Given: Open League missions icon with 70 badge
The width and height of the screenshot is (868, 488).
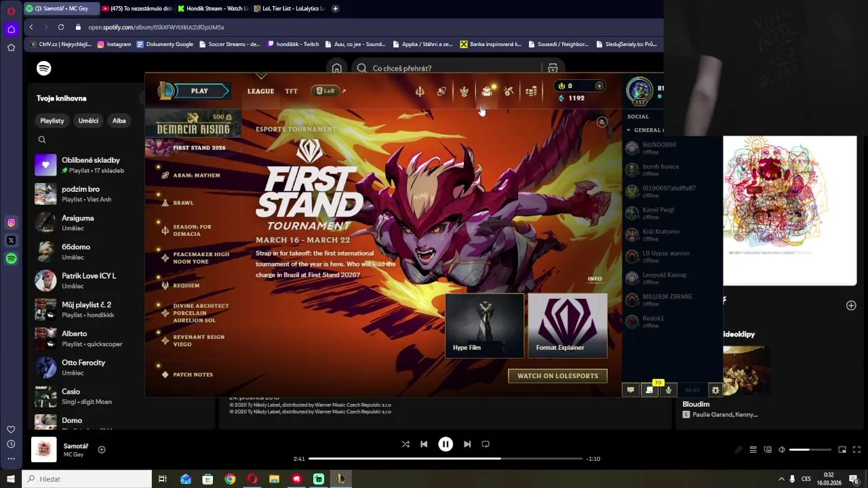Looking at the screenshot, I should 650,390.
